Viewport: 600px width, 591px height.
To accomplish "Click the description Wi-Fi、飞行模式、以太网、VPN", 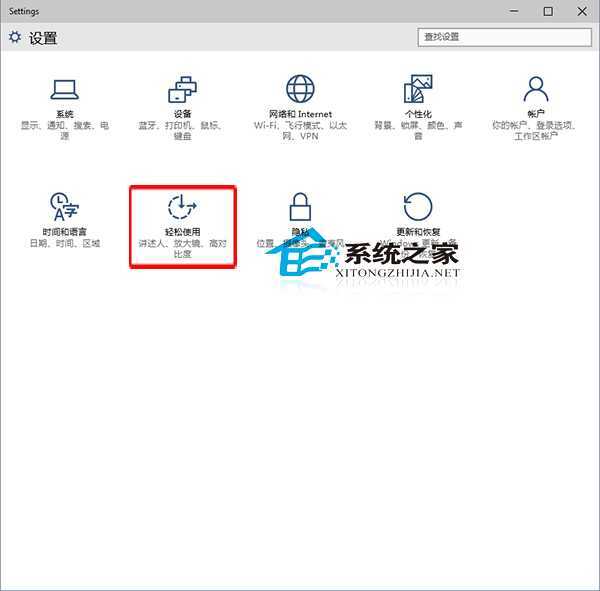I will pyautogui.click(x=300, y=131).
